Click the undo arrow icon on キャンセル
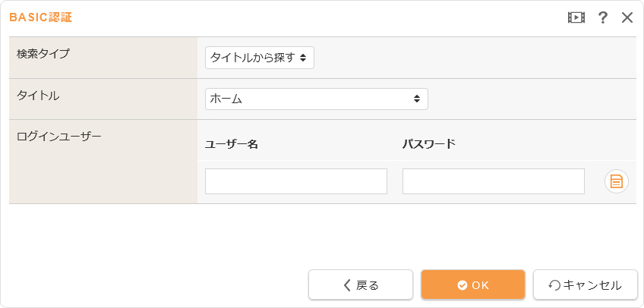 pyautogui.click(x=554, y=285)
